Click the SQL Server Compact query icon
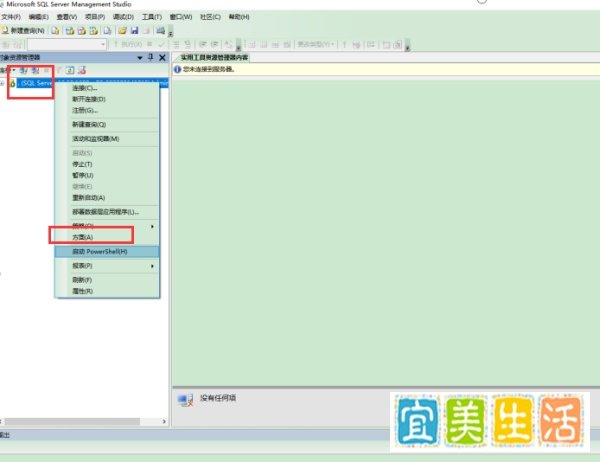The image size is (600, 462). coord(108,31)
